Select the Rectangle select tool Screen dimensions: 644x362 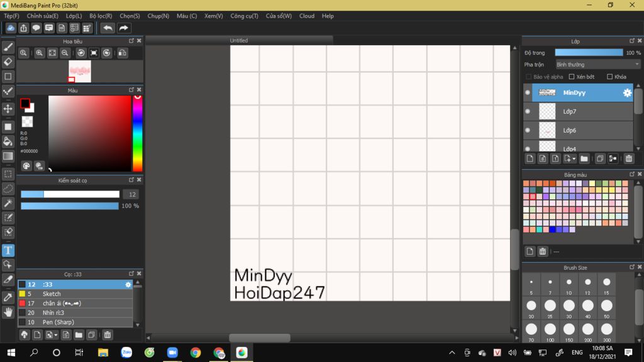click(x=8, y=174)
